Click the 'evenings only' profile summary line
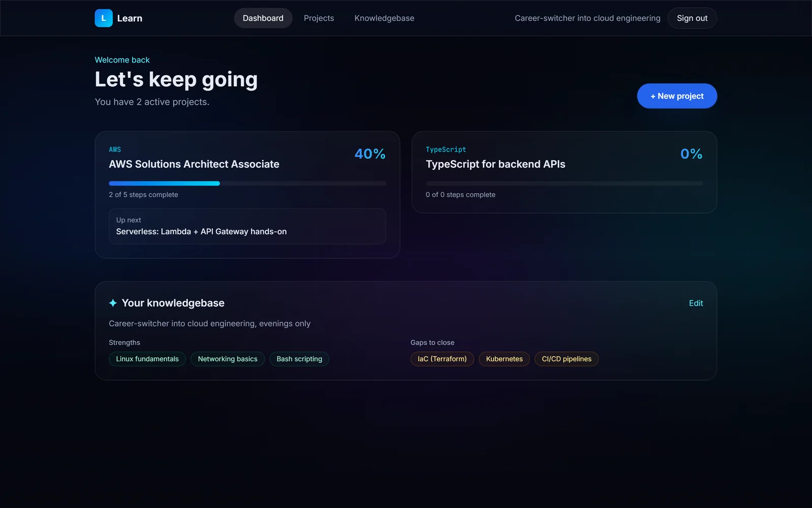The height and width of the screenshot is (508, 812). click(210, 324)
